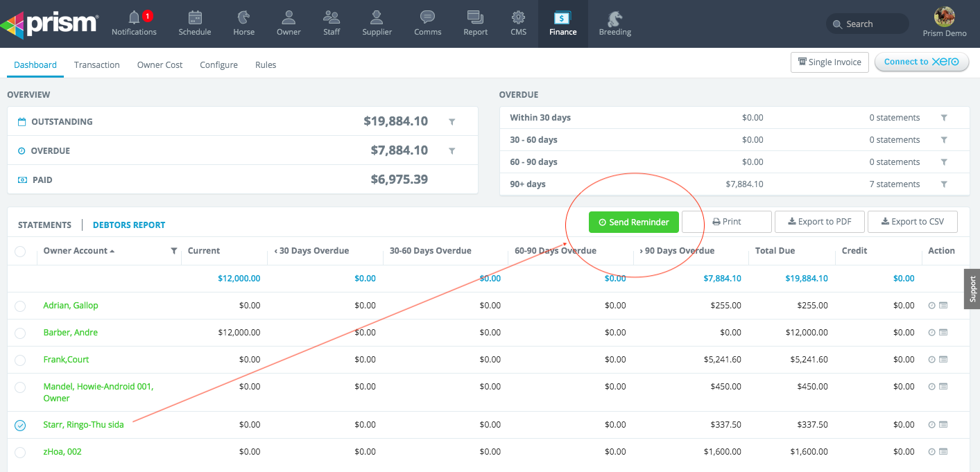980x472 pixels.
Task: Toggle the select-all checkbox in table header
Action: (x=20, y=251)
